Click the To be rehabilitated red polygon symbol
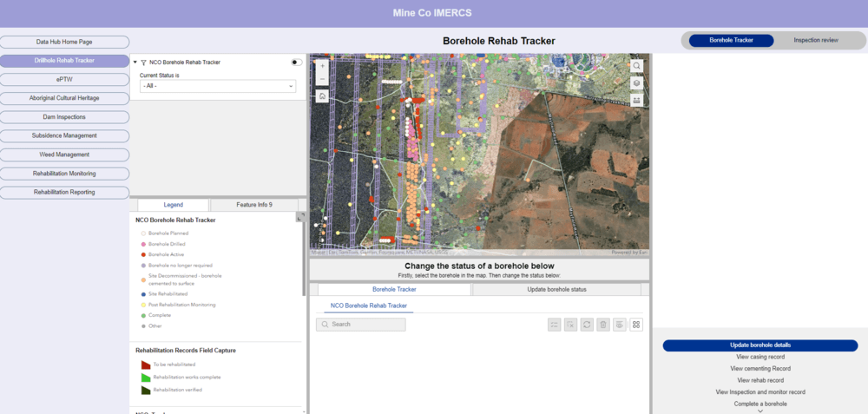 [146, 365]
